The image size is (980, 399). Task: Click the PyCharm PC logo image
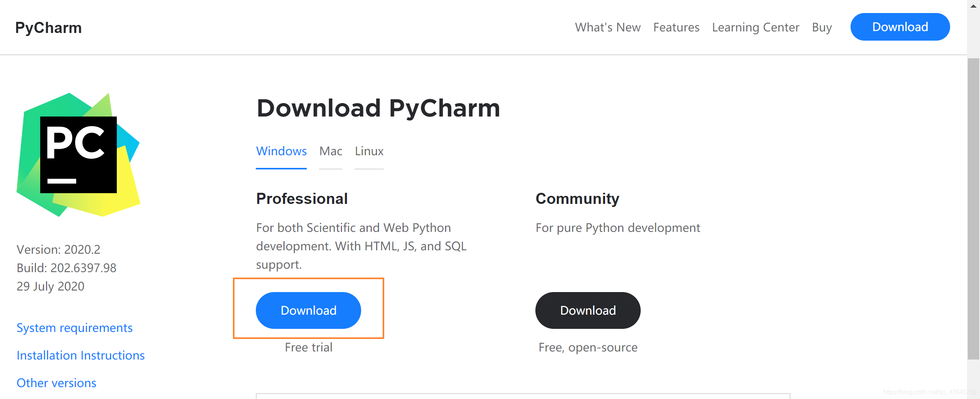[x=79, y=155]
